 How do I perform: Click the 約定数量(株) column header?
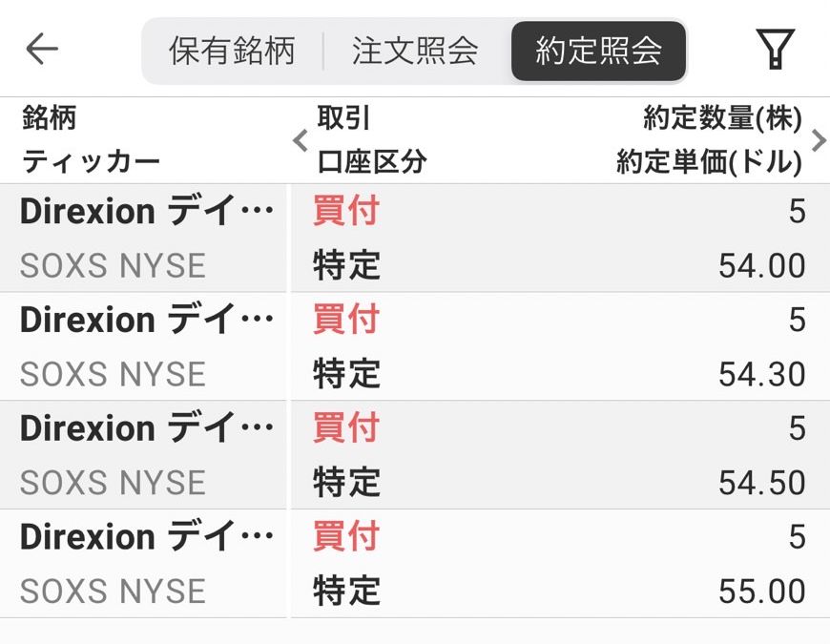pyautogui.click(x=722, y=118)
